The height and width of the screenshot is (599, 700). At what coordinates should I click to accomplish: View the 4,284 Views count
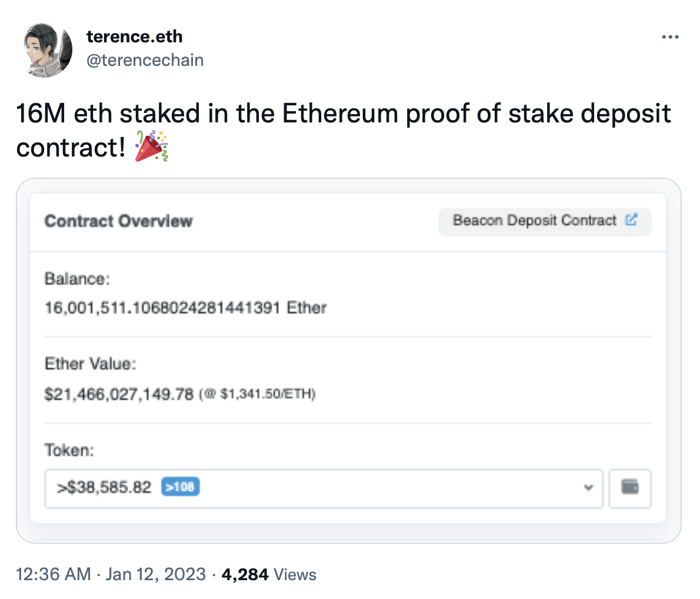[x=269, y=574]
